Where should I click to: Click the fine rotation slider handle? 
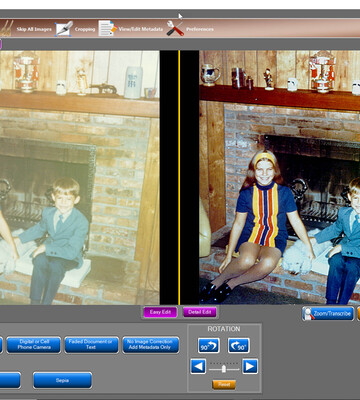224,369
